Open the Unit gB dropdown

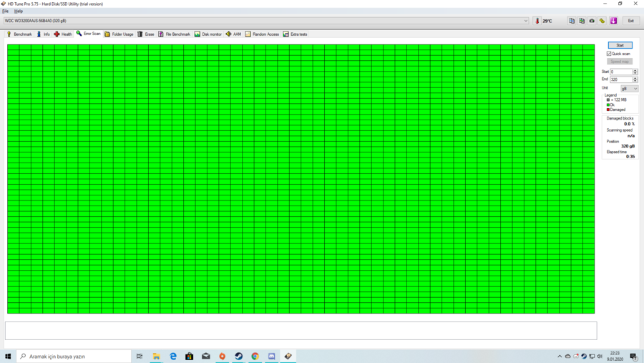tap(629, 88)
